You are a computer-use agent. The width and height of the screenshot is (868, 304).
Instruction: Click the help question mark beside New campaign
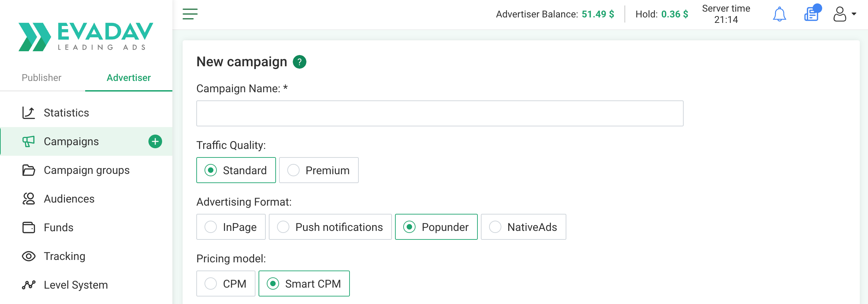[x=300, y=62]
